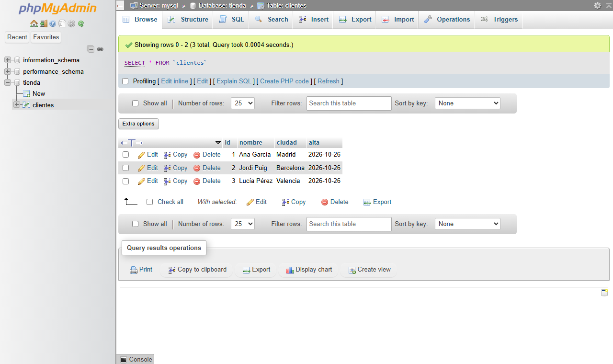Screen dimensions: 613x364
Task: Log out using the door icon
Action: pos(44,23)
